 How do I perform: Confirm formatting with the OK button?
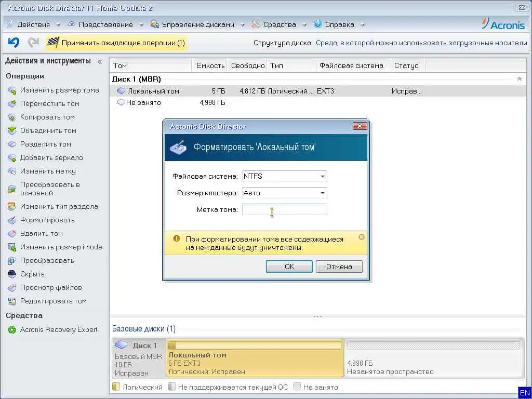tap(289, 267)
